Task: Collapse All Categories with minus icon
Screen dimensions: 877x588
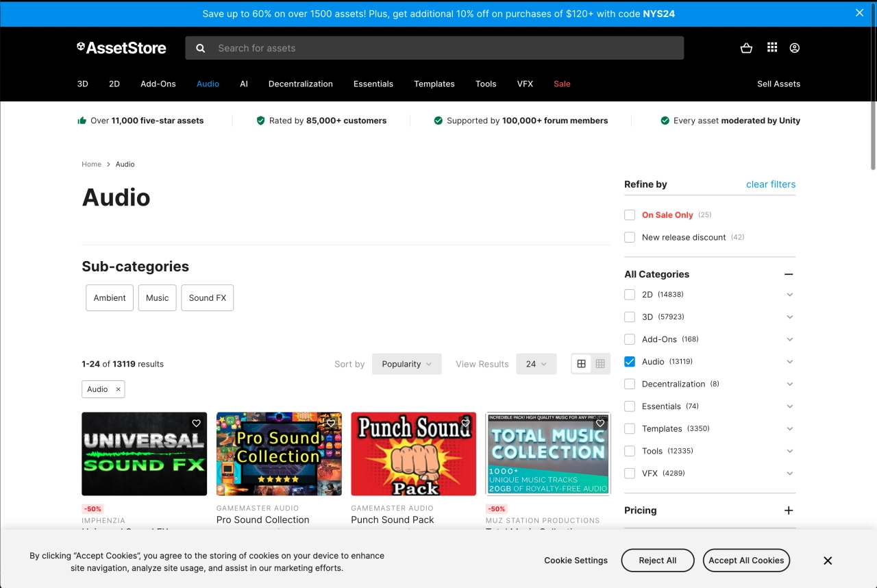Action: [x=789, y=274]
